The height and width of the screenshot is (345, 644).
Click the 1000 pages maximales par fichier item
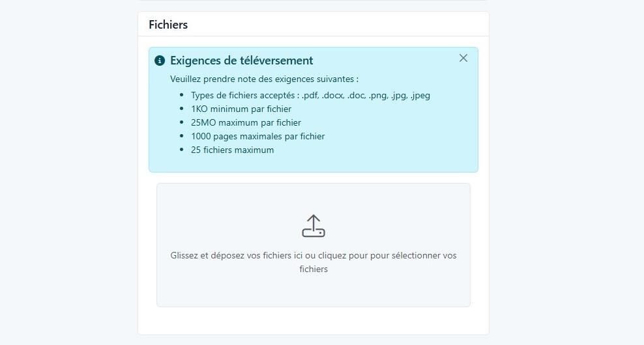pos(257,136)
